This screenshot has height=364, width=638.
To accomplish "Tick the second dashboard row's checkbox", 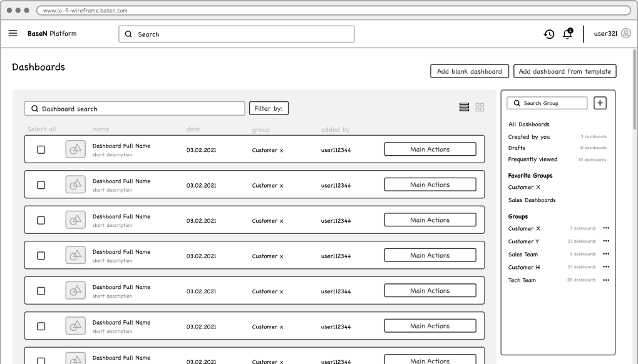I will click(x=41, y=185).
